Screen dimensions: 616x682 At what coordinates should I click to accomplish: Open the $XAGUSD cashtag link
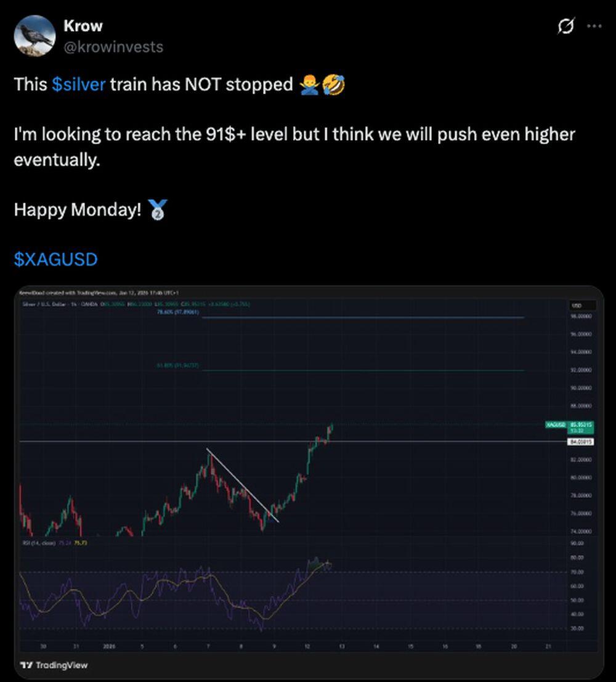(x=55, y=259)
